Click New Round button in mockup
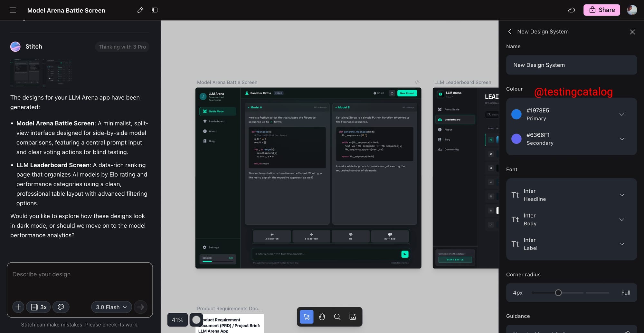 (x=407, y=93)
